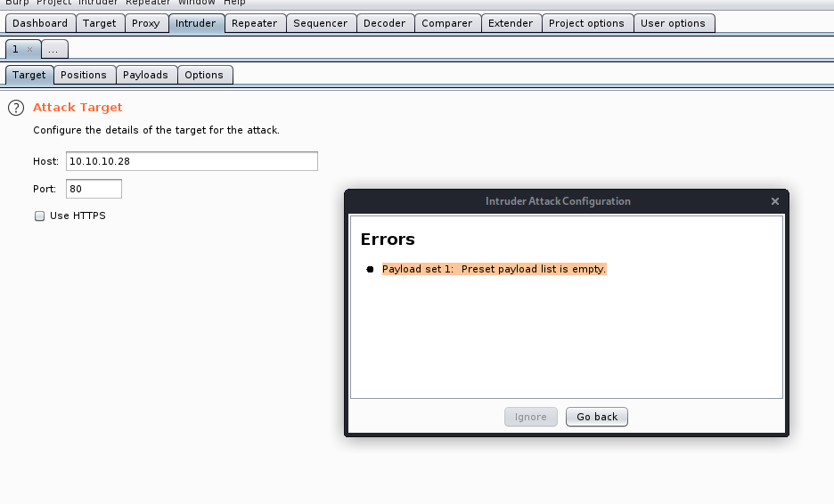Viewport: 834px width, 504px height.
Task: Open the Burp menu
Action: (17, 2)
